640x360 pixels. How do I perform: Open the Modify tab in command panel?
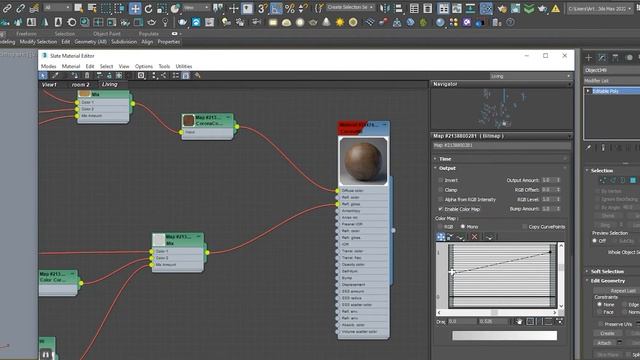point(602,58)
